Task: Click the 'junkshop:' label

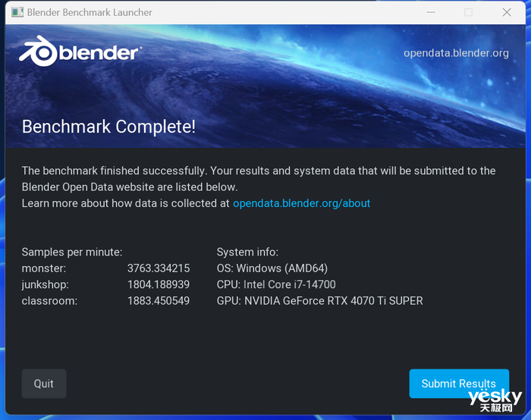Action: (x=46, y=284)
